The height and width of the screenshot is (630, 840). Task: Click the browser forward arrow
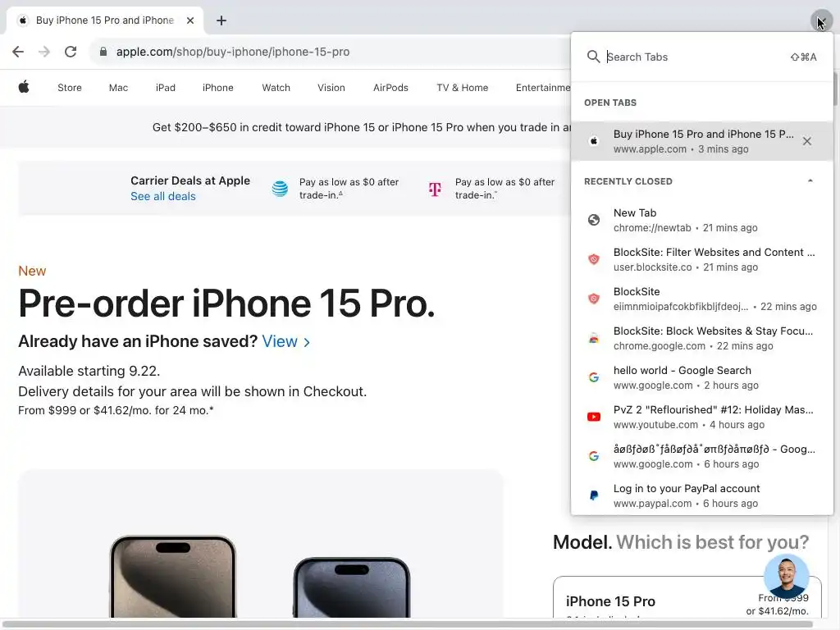[44, 52]
